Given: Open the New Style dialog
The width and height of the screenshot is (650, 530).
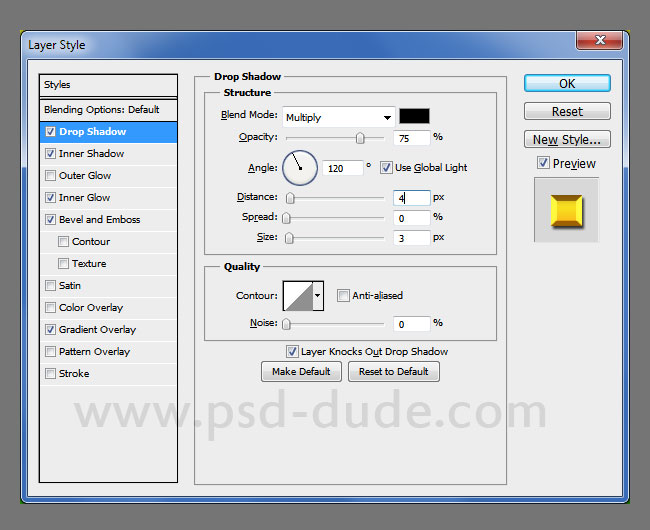Looking at the screenshot, I should coord(567,139).
